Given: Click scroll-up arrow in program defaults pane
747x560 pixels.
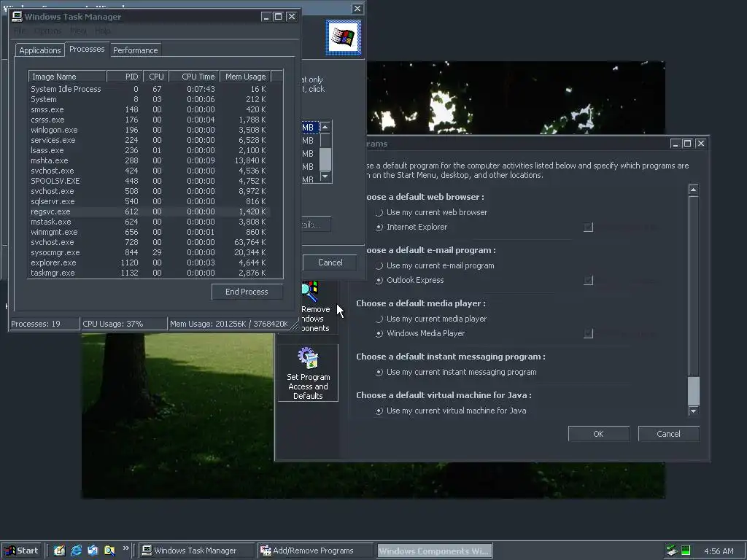Looking at the screenshot, I should pos(693,190).
